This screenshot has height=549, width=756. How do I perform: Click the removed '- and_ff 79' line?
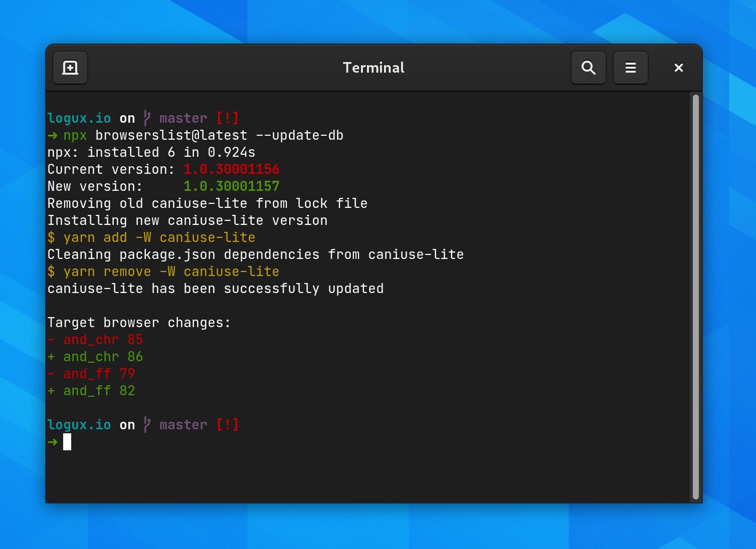click(x=91, y=374)
